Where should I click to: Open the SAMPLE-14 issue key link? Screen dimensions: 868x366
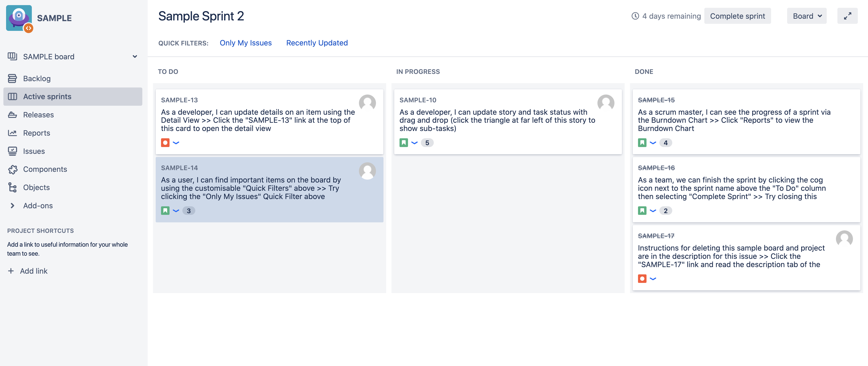click(179, 168)
